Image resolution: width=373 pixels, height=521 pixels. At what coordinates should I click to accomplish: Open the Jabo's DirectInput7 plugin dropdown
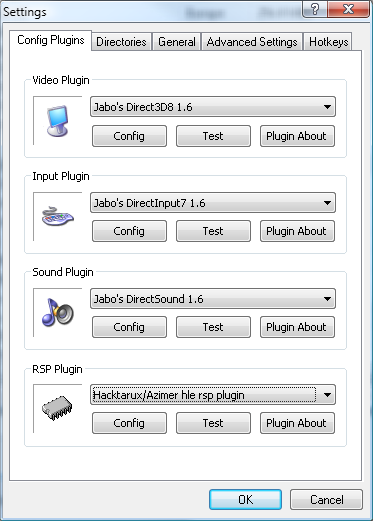tap(213, 203)
